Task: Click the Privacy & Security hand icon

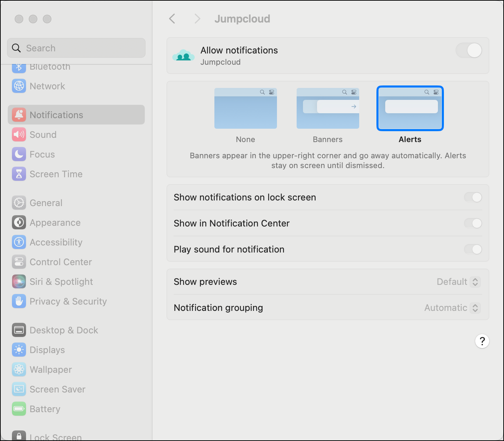Action: click(19, 301)
